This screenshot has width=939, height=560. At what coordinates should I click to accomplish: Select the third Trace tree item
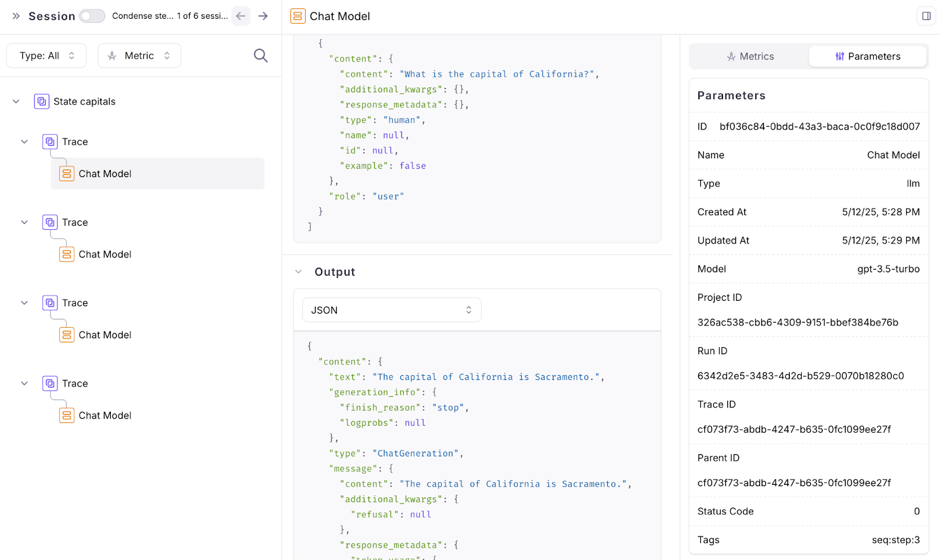point(75,303)
